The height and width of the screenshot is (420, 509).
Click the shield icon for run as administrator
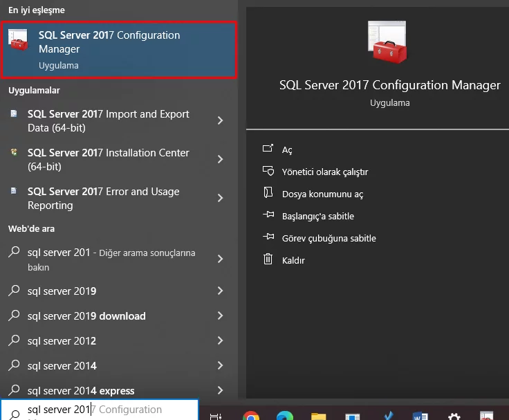click(268, 170)
